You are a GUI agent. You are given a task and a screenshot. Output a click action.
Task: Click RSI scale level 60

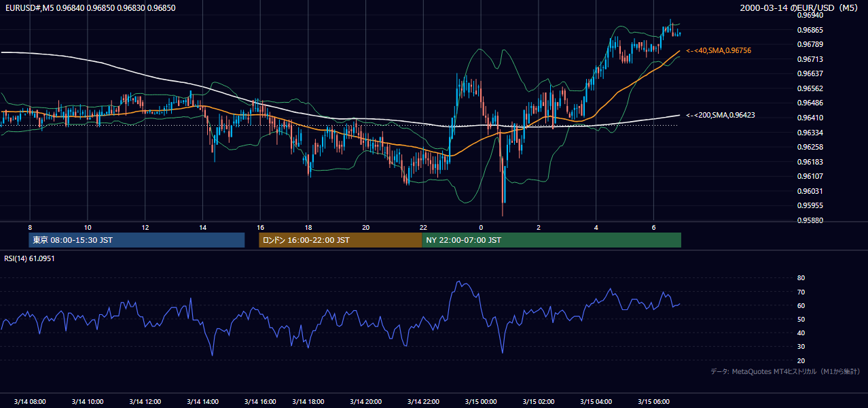pyautogui.click(x=801, y=305)
